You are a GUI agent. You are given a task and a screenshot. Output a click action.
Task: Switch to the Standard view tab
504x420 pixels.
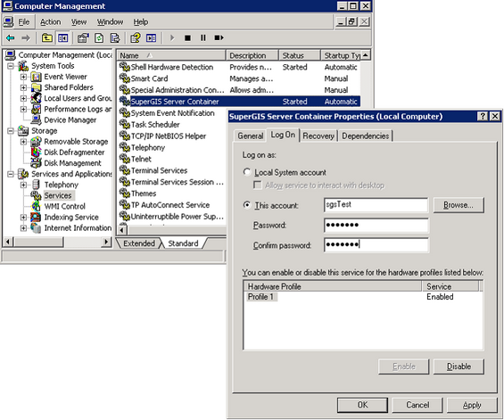[183, 243]
